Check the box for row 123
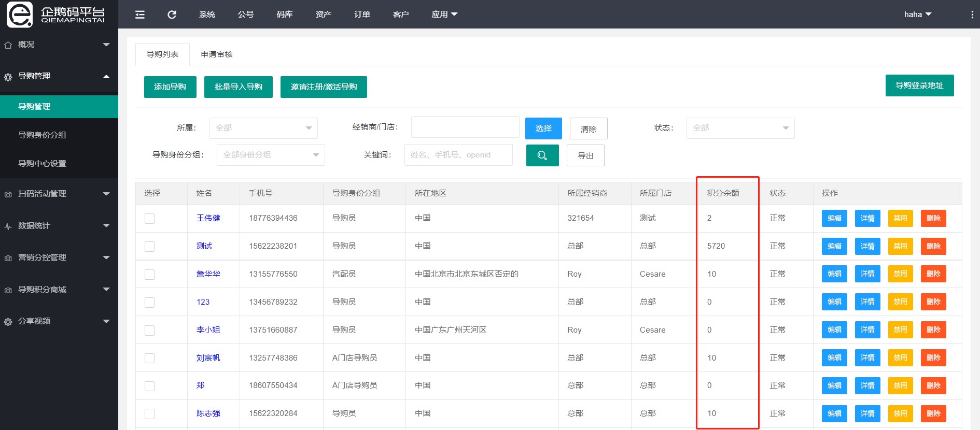This screenshot has height=430, width=980. (x=149, y=303)
